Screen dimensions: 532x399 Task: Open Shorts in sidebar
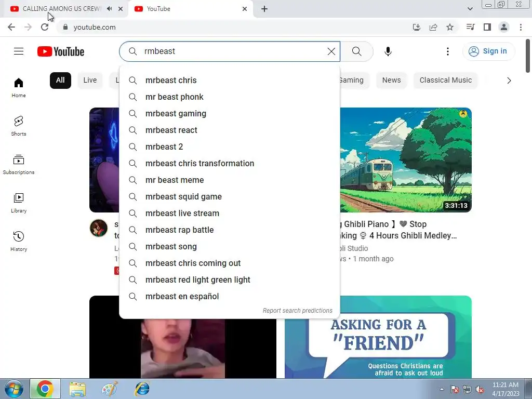coord(19,126)
